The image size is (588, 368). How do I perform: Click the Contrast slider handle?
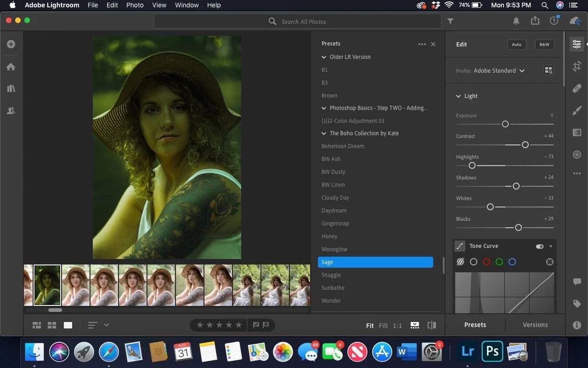[x=525, y=145]
